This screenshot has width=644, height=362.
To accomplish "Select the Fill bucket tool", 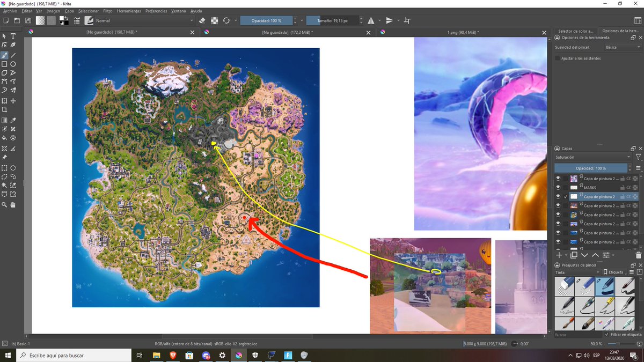I will click(x=4, y=138).
